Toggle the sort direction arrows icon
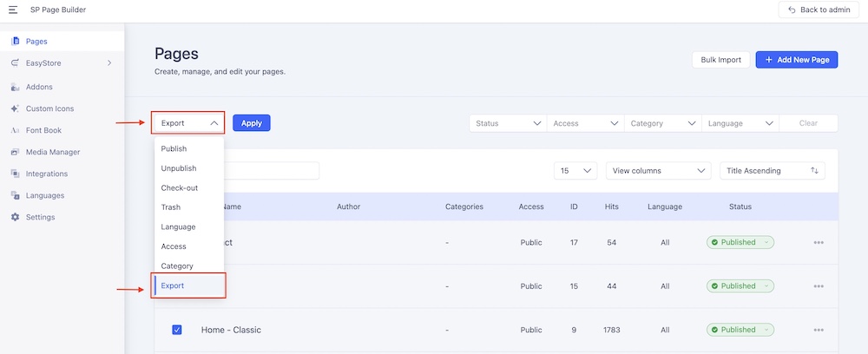 (814, 171)
